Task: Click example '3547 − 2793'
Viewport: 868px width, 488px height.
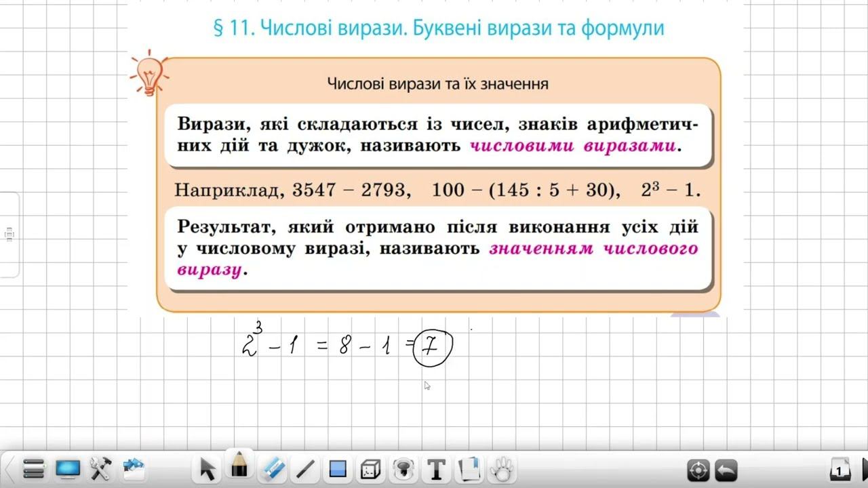Action: [349, 190]
